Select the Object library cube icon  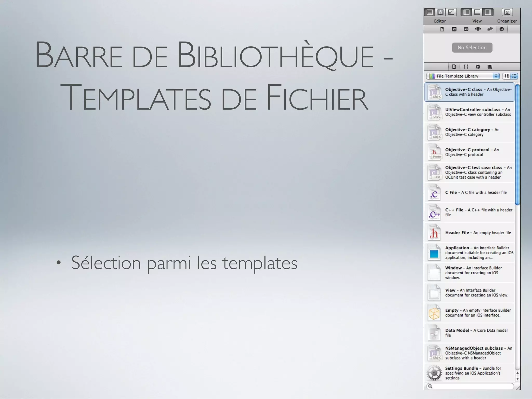(478, 67)
